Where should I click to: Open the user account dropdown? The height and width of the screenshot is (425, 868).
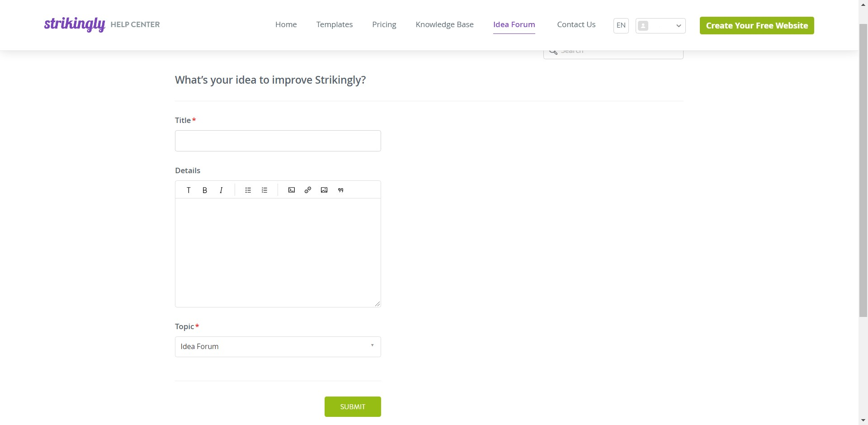660,25
